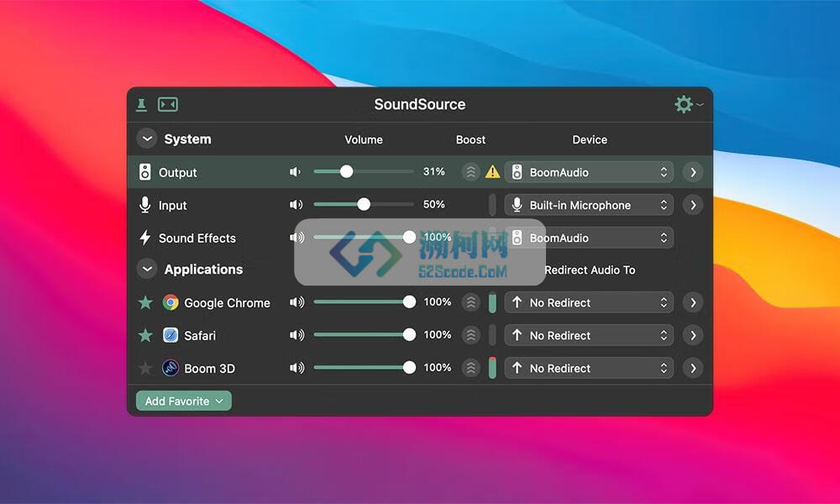Image resolution: width=840 pixels, height=504 pixels.
Task: Toggle Boost for Output
Action: (x=471, y=172)
